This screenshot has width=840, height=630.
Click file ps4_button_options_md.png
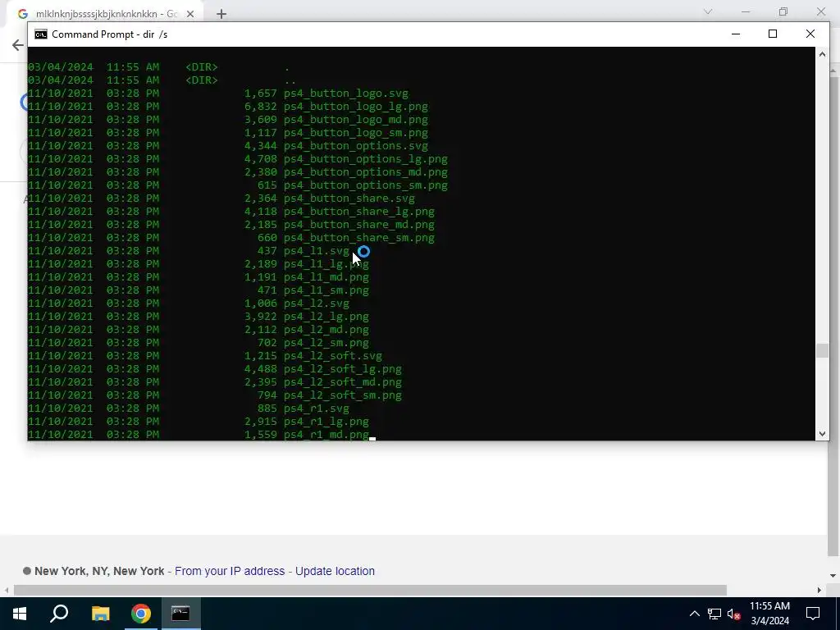pyautogui.click(x=366, y=172)
